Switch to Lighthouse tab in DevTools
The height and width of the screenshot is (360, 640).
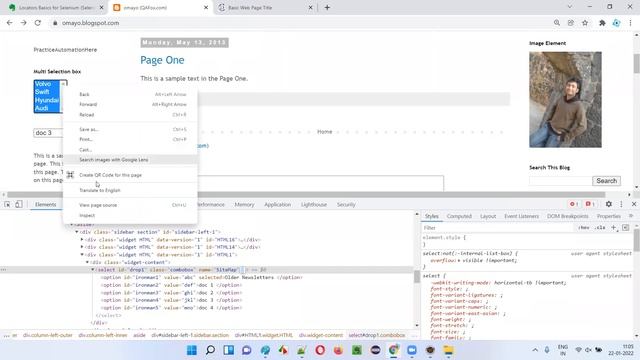314,204
